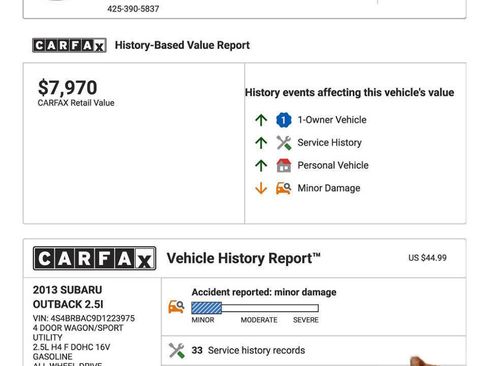488x366 pixels.
Task: Click the MINOR label under damage bar
Action: tap(203, 320)
